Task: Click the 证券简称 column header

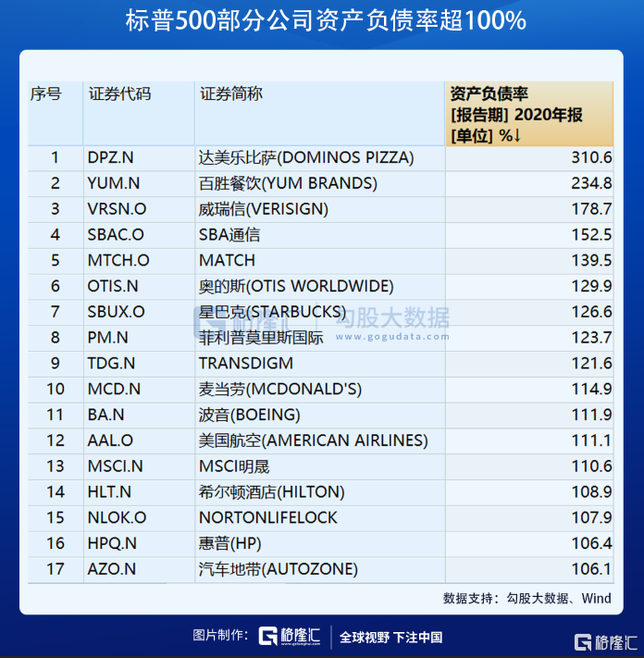Action: click(x=320, y=114)
